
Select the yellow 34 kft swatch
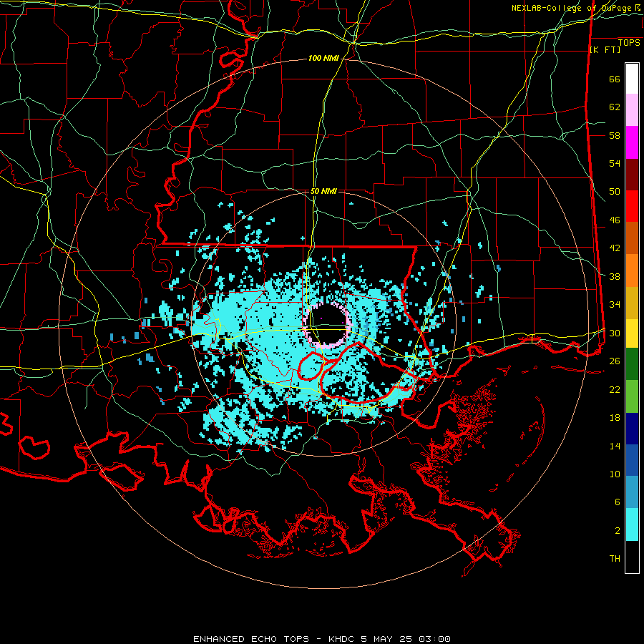click(632, 333)
